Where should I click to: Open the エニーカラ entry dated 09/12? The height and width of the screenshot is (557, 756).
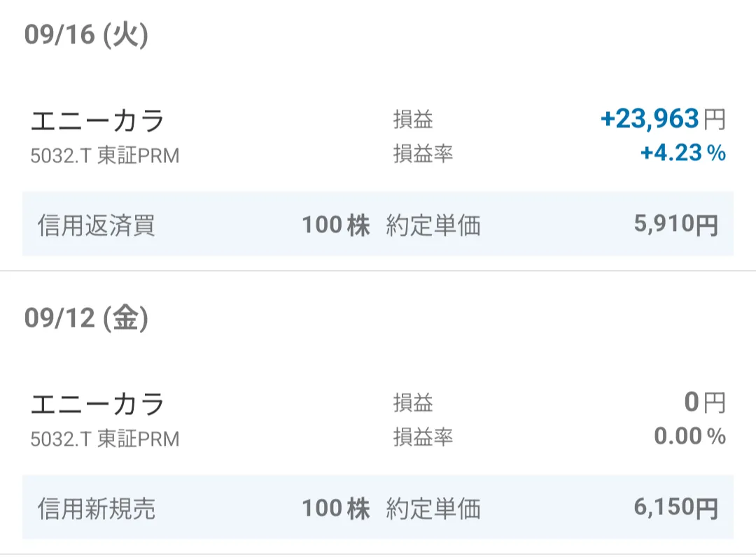click(97, 404)
